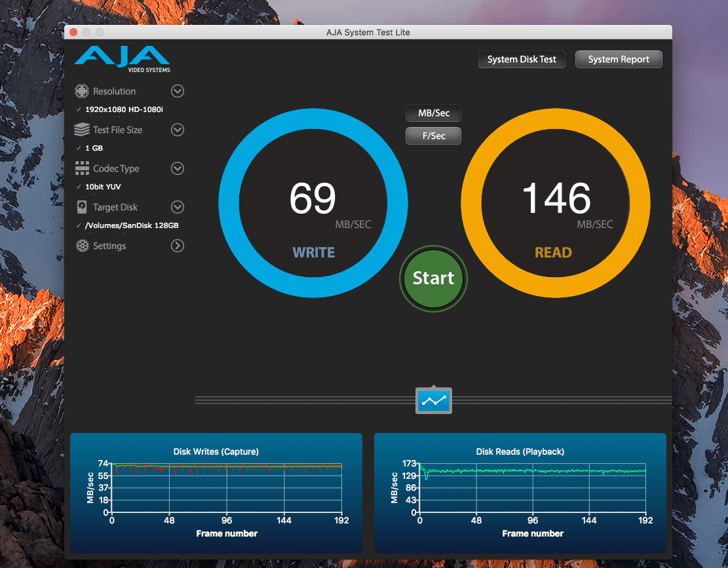Open the System Report view

click(619, 60)
